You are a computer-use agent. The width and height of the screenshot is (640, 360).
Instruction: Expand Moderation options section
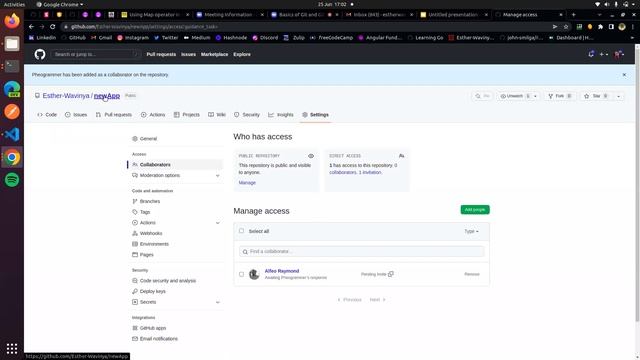tap(218, 176)
